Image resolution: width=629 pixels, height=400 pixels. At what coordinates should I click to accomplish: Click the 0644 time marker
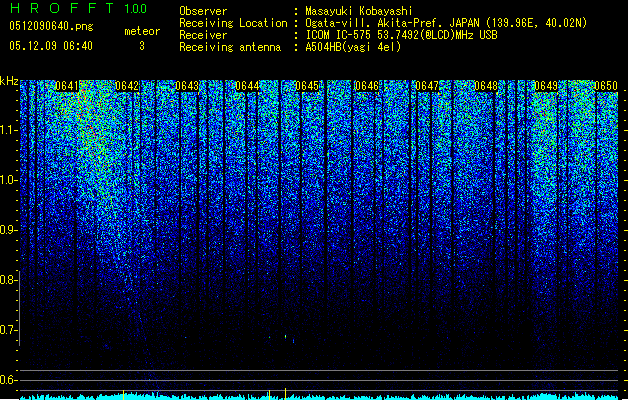tap(247, 86)
